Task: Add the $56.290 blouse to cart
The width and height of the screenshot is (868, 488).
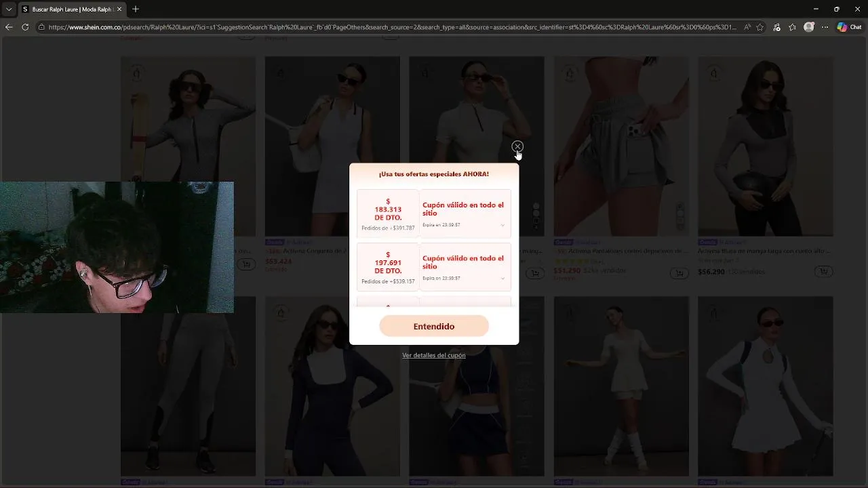Action: [x=823, y=272]
